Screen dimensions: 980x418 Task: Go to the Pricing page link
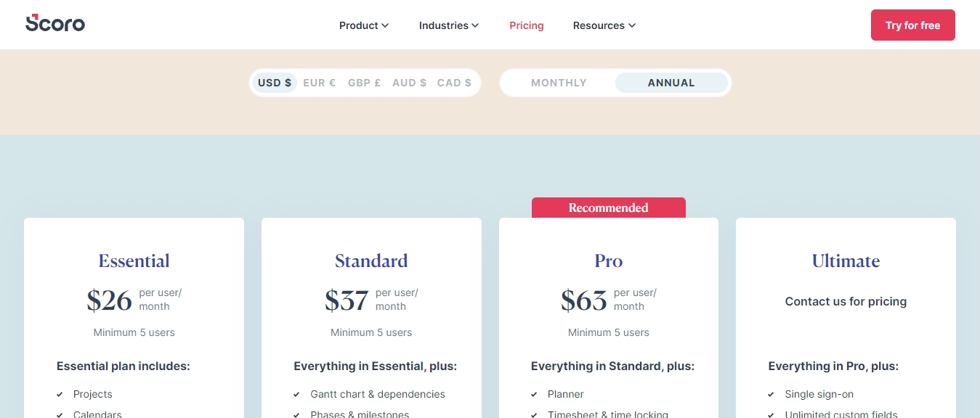(527, 25)
